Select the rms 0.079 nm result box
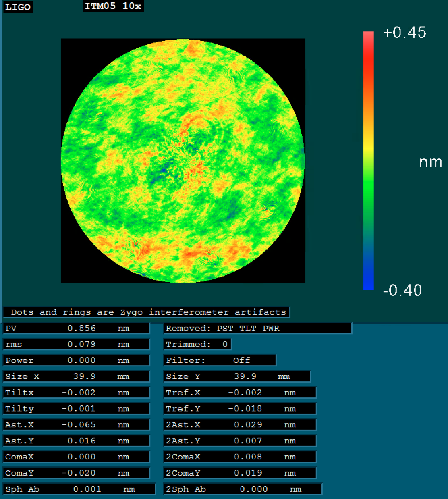 [x=76, y=344]
